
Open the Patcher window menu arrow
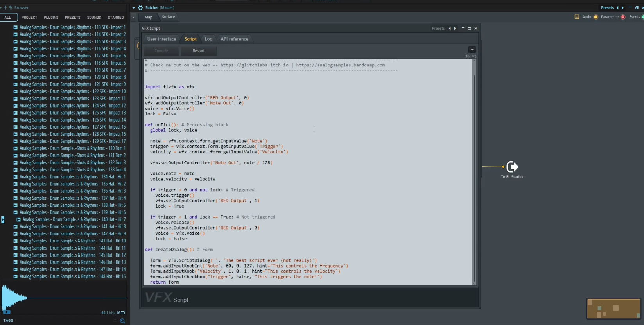[x=134, y=8]
